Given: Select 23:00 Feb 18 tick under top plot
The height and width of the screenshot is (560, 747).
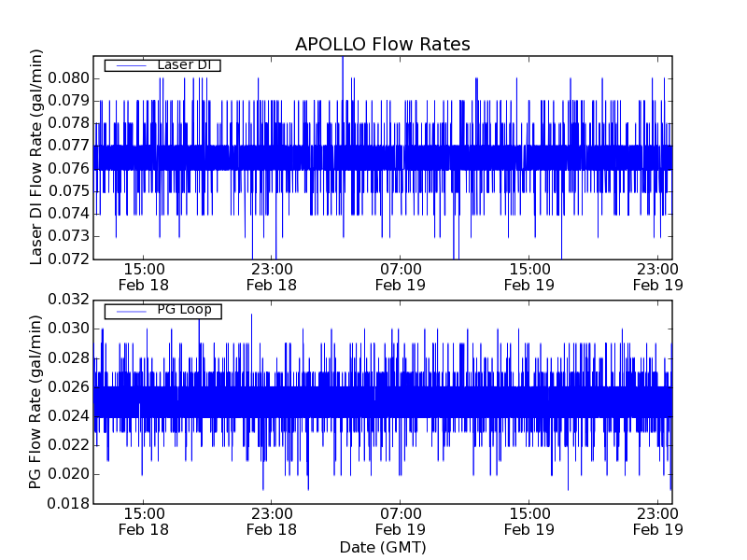Looking at the screenshot, I should (272, 276).
